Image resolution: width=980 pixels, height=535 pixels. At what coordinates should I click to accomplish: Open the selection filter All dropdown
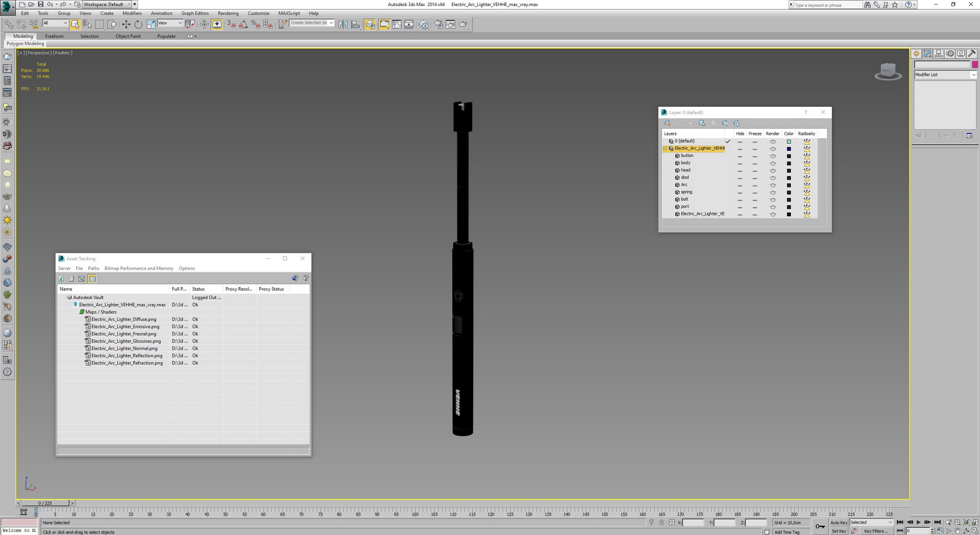pos(55,23)
